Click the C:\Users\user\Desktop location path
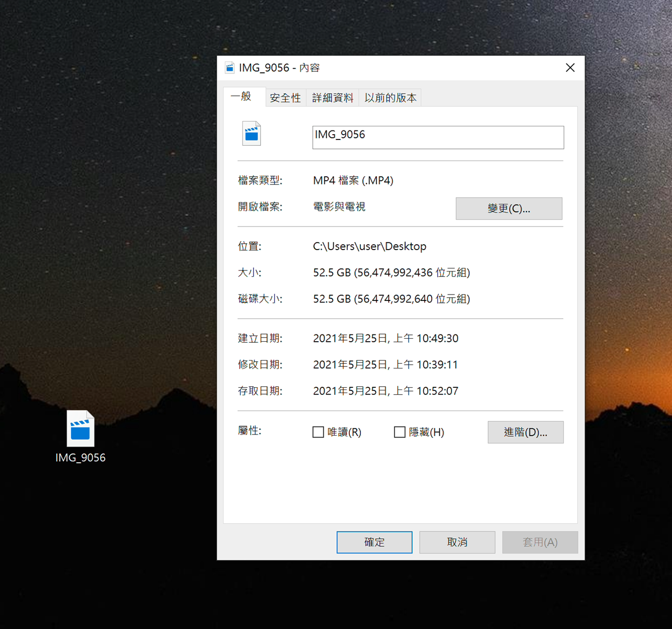Image resolution: width=672 pixels, height=629 pixels. (369, 246)
